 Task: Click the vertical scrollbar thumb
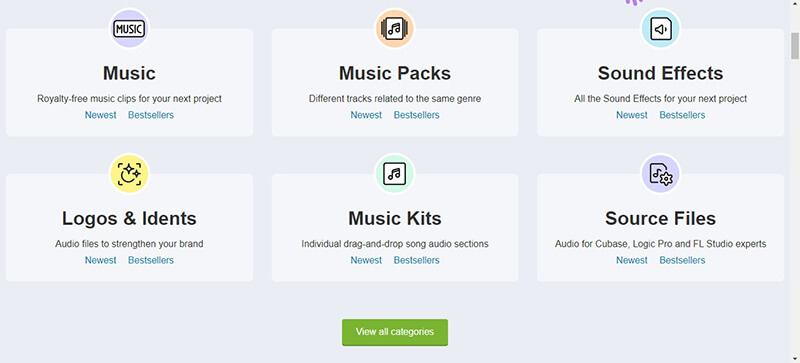(795, 46)
